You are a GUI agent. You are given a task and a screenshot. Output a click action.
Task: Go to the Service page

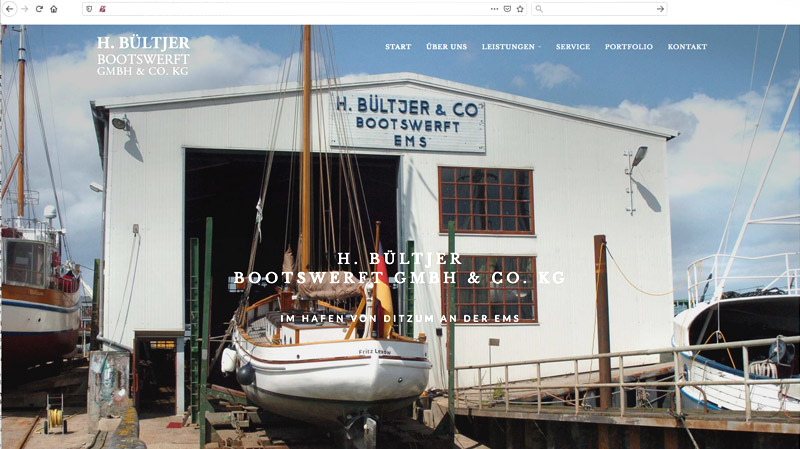point(573,46)
